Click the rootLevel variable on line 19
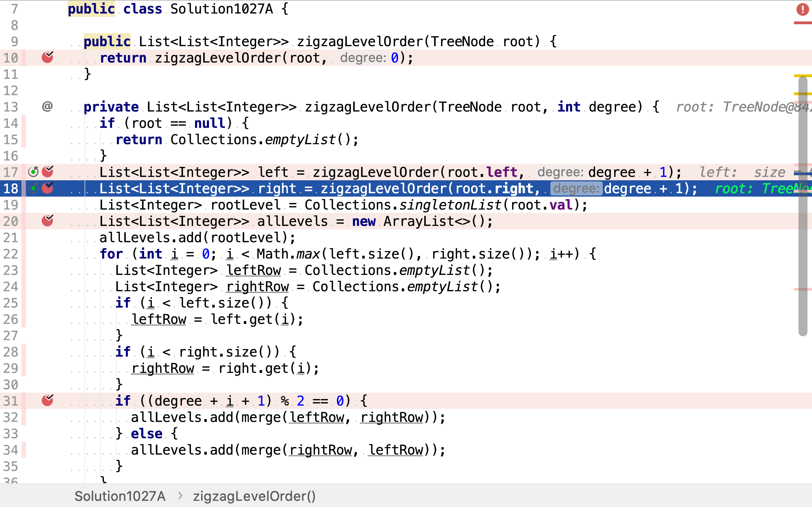 tap(245, 205)
